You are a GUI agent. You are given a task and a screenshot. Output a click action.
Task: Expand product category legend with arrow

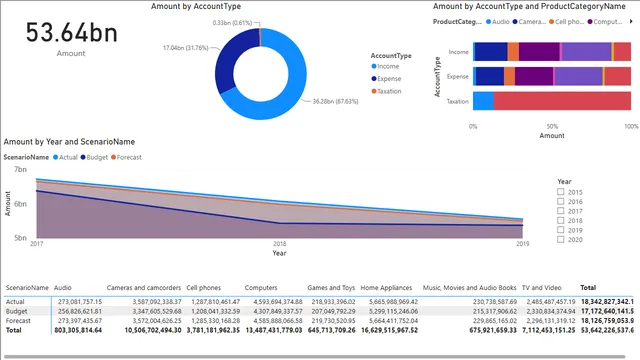[631, 21]
